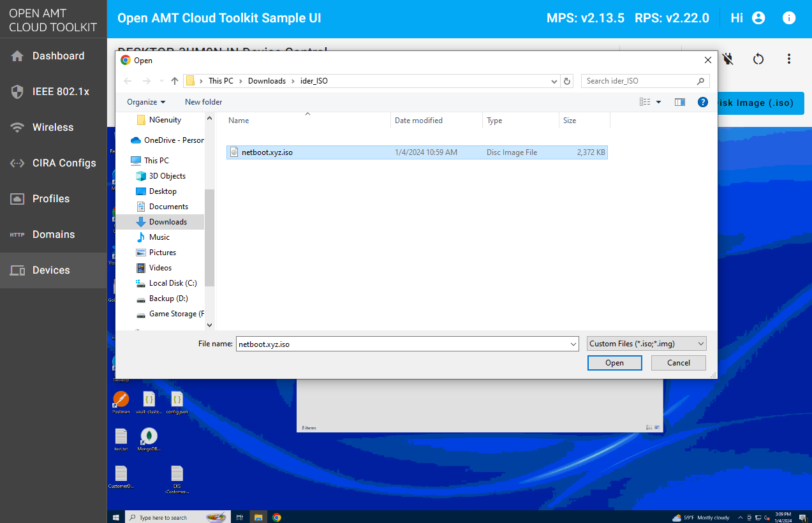Select the netboot.xyz.iso file
The image size is (812, 523).
[267, 152]
